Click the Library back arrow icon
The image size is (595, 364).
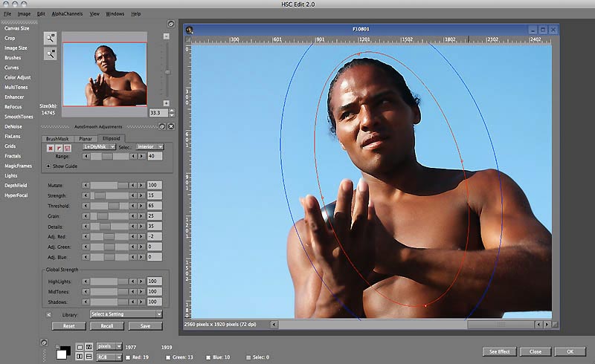pos(48,314)
